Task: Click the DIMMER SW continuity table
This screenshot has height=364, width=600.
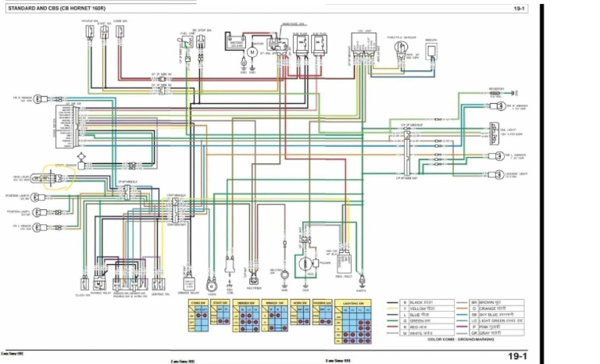Action: (x=245, y=316)
